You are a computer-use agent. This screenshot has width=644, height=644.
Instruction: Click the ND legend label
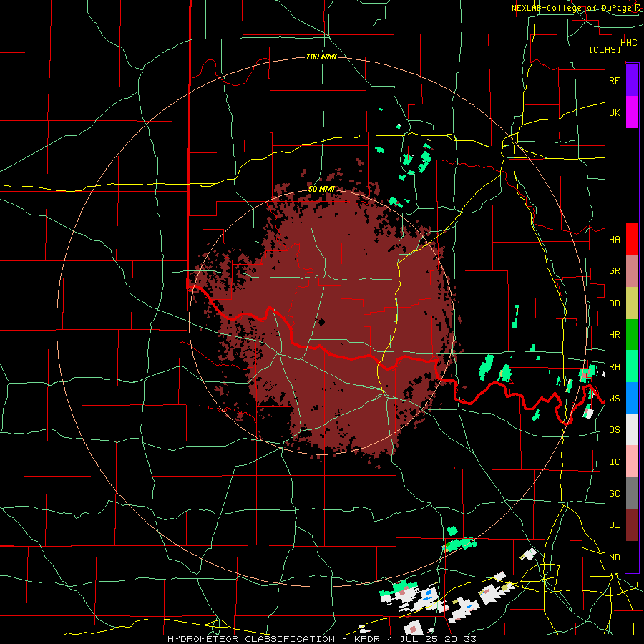(614, 557)
